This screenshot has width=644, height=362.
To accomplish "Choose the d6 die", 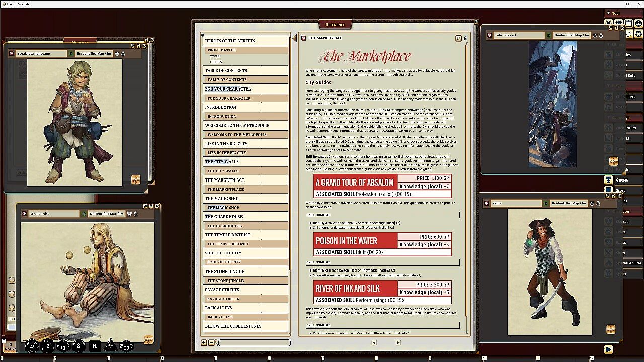I will click(x=95, y=346).
